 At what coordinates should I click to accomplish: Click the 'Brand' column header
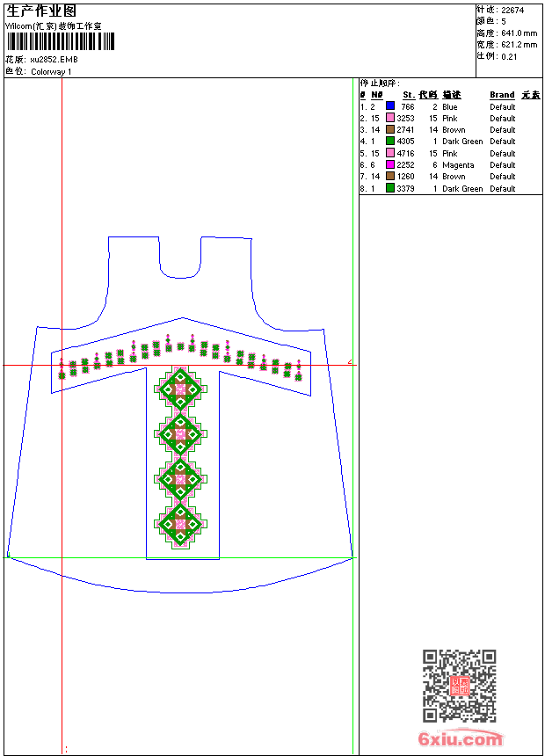[x=502, y=95]
